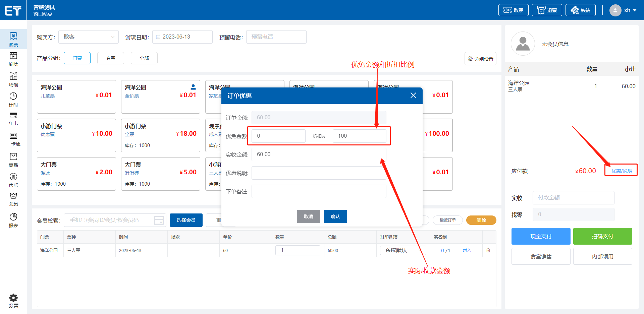Expand the 购买方 dropdown showing 散客
This screenshot has width=644, height=314.
(x=89, y=37)
